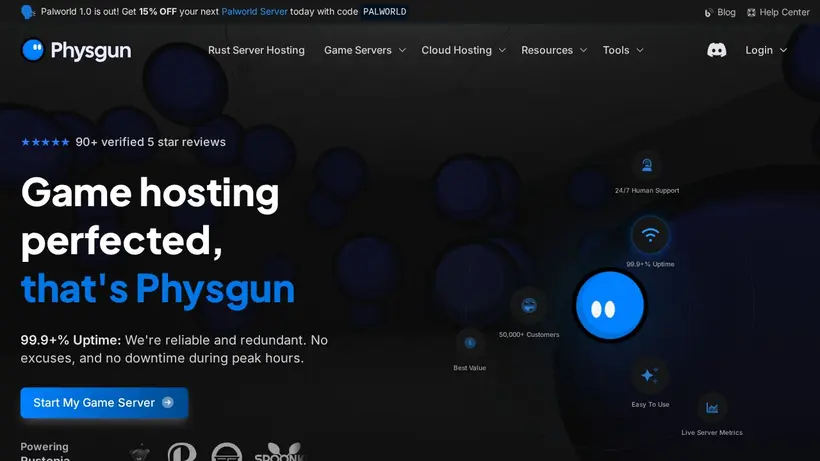This screenshot has width=820, height=461.
Task: Open the Discord icon link
Action: pyautogui.click(x=716, y=50)
